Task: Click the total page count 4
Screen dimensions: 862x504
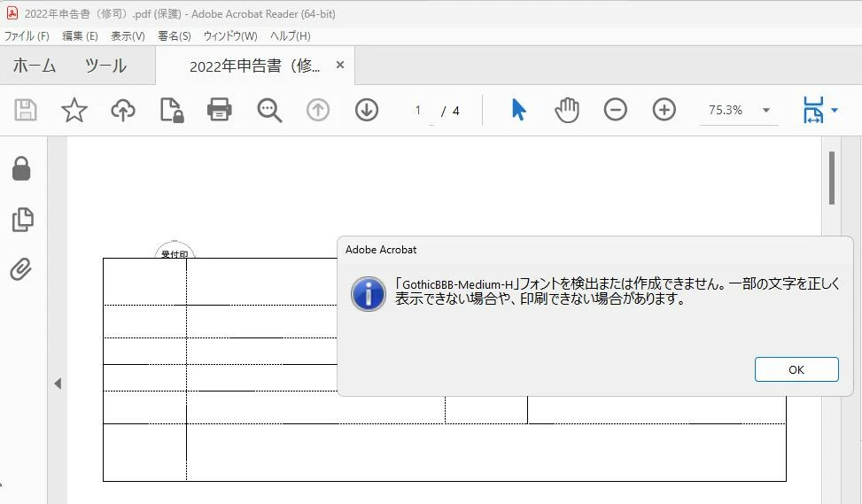Action: coord(455,111)
